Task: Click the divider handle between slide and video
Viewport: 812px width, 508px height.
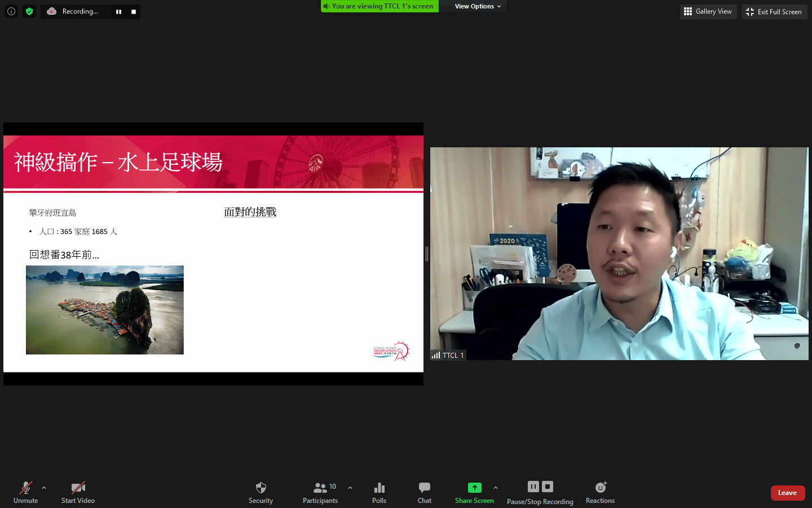Action: point(427,254)
